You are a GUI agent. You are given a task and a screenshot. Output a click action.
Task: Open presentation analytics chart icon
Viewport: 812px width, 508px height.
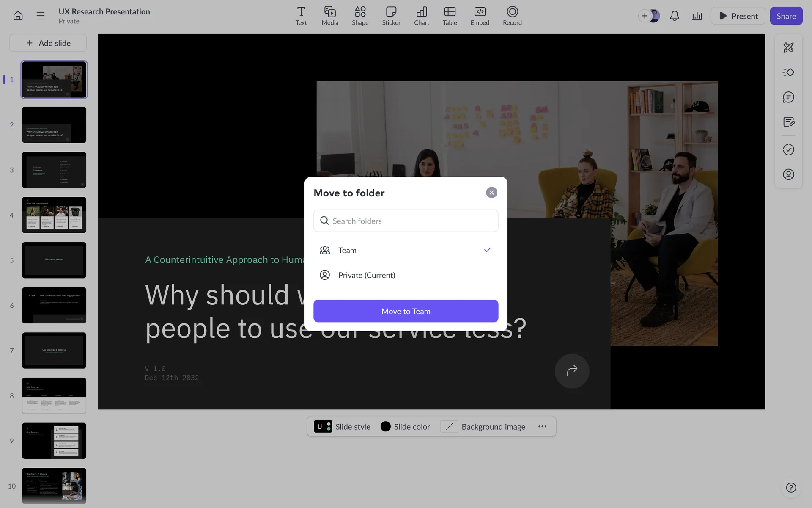697,16
